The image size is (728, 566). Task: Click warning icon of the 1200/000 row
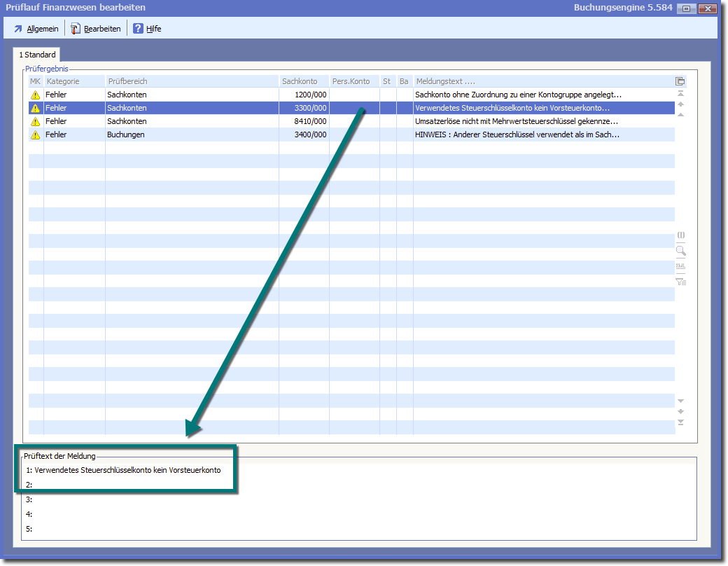coord(36,95)
